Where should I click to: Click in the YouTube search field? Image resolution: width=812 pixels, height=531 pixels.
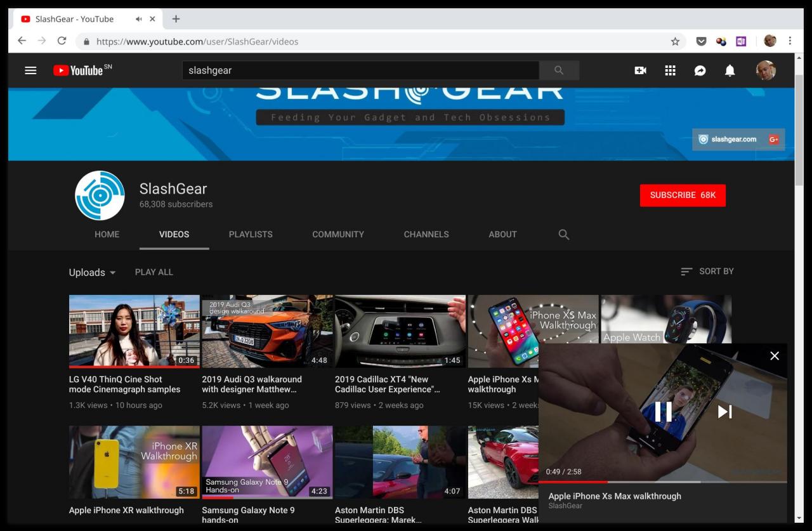(360, 70)
